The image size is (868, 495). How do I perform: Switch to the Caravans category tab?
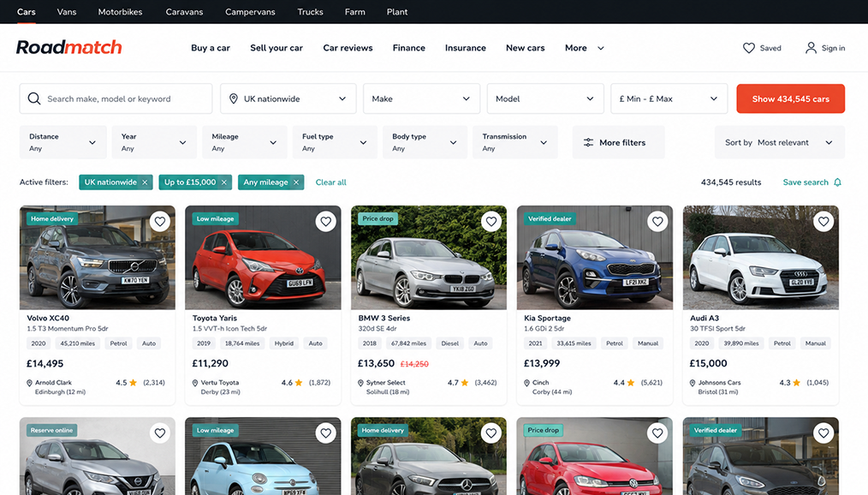[184, 12]
